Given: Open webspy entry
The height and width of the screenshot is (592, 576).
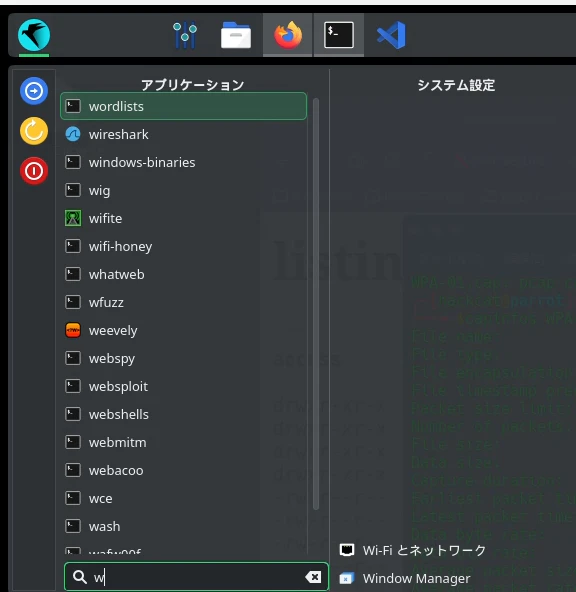Looking at the screenshot, I should (183, 358).
